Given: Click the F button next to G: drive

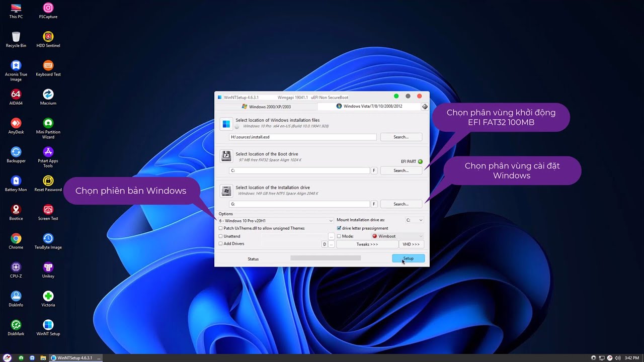Looking at the screenshot, I should 374,204.
